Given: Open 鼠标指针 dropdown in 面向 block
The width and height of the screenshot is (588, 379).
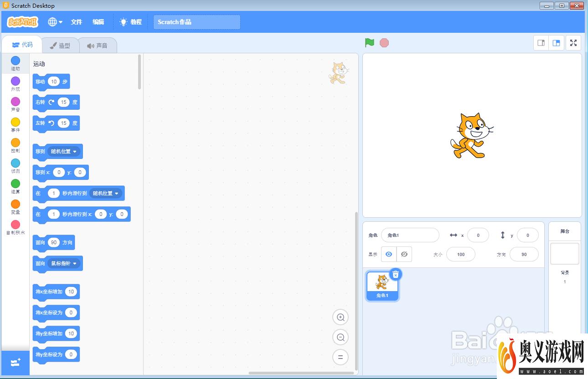Looking at the screenshot, I should [64, 263].
